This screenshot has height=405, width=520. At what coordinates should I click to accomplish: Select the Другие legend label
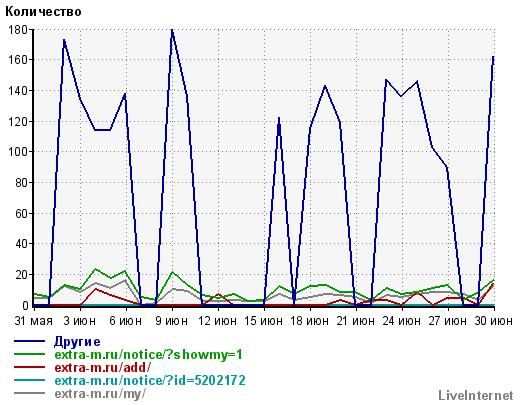click(x=77, y=342)
